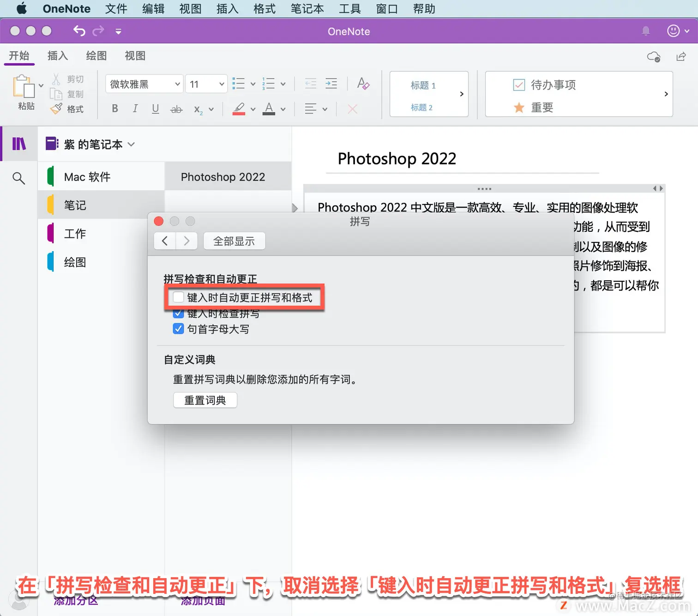Viewport: 698px width, 616px height.
Task: Check the cloud sync status icon
Action: [654, 56]
